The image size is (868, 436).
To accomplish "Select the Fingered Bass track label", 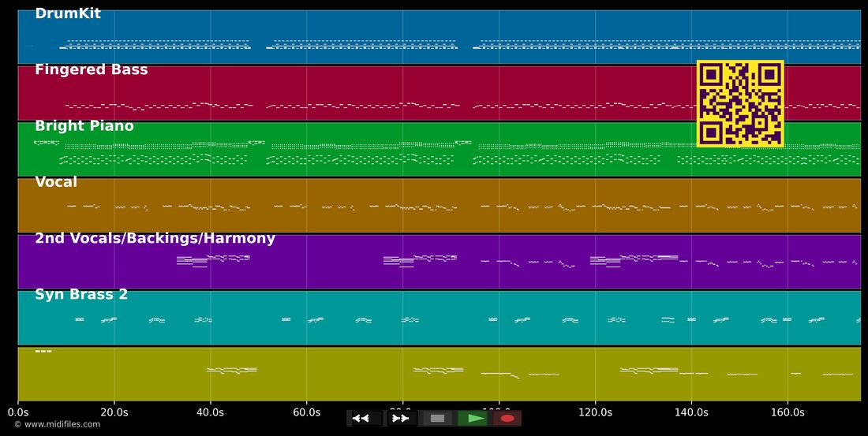I will pyautogui.click(x=92, y=69).
